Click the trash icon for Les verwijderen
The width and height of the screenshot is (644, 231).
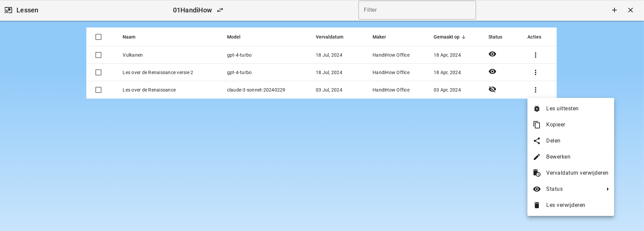(537, 205)
